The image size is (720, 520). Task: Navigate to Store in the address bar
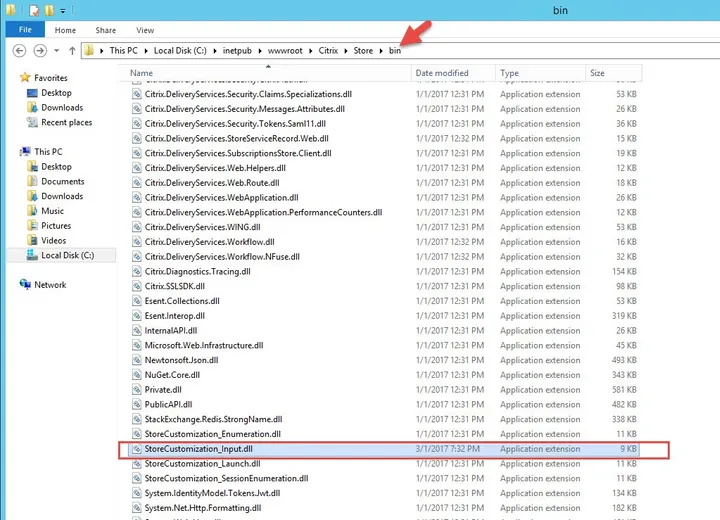tap(363, 51)
